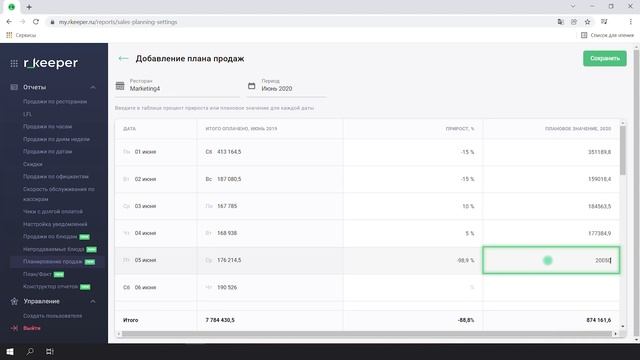Open Конструктор отчетов item
The height and width of the screenshot is (360, 640).
(50, 287)
